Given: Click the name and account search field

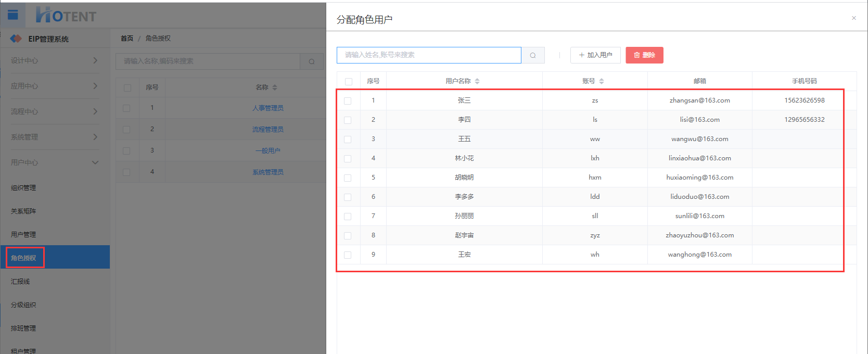Looking at the screenshot, I should click(x=429, y=55).
